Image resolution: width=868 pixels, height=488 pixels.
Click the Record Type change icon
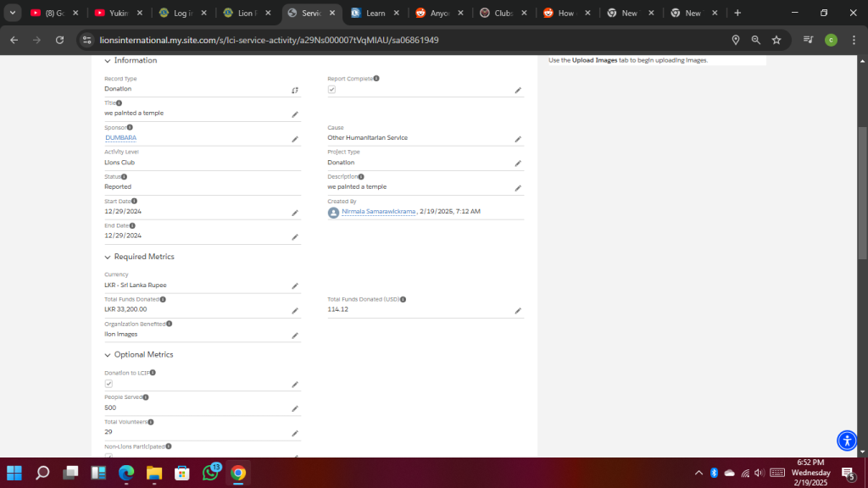[x=295, y=90]
